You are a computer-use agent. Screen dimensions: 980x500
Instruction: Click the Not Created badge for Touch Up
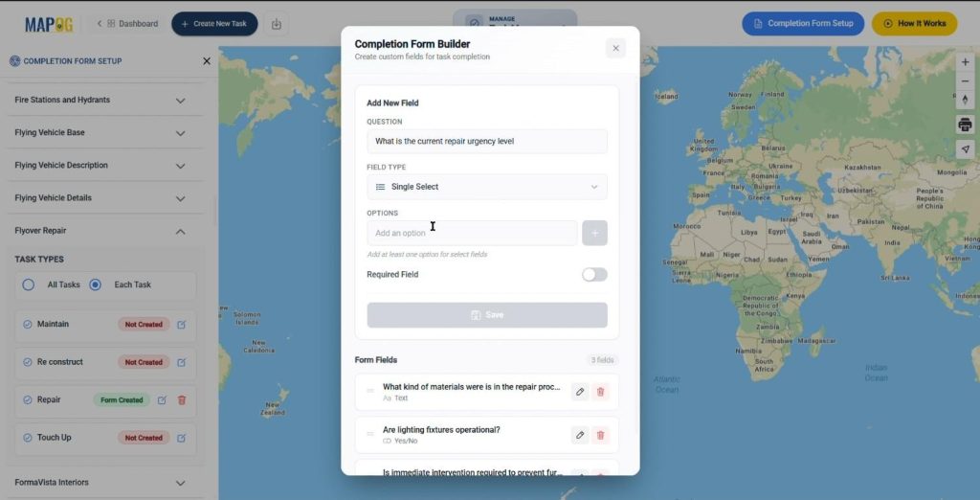click(144, 438)
